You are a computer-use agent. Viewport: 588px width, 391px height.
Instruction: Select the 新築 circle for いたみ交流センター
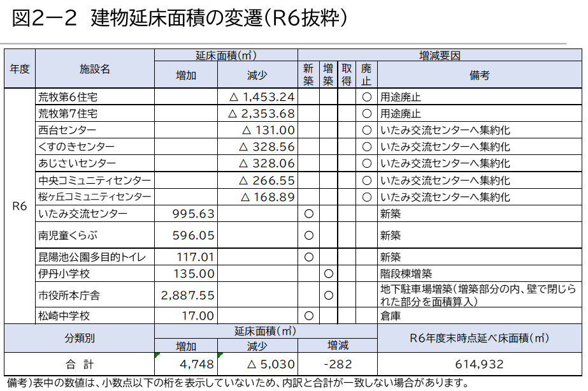click(308, 212)
